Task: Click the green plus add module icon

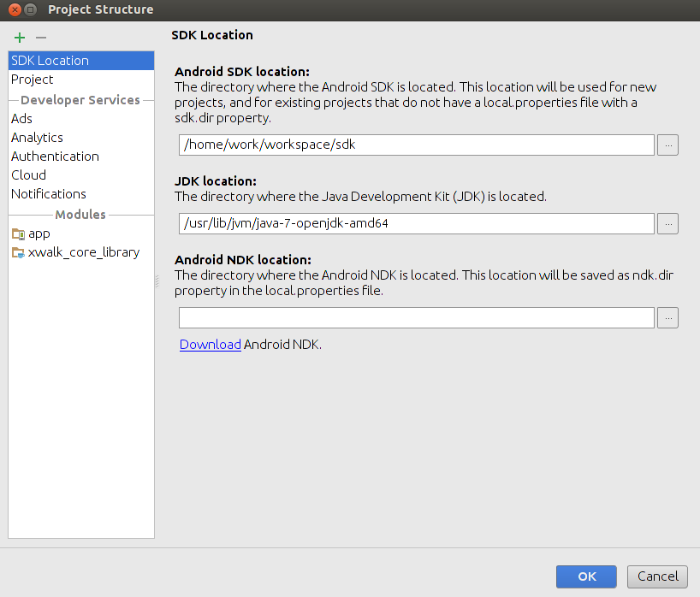Action: point(20,38)
